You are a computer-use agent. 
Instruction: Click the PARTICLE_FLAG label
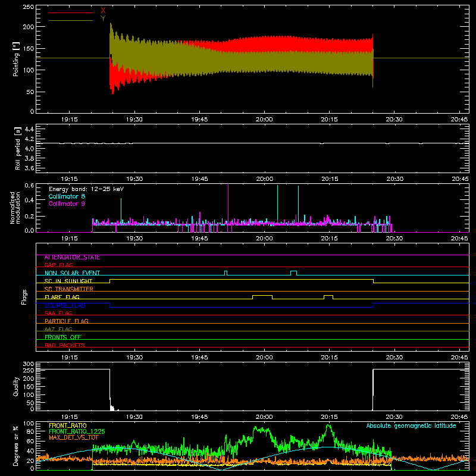pos(67,321)
